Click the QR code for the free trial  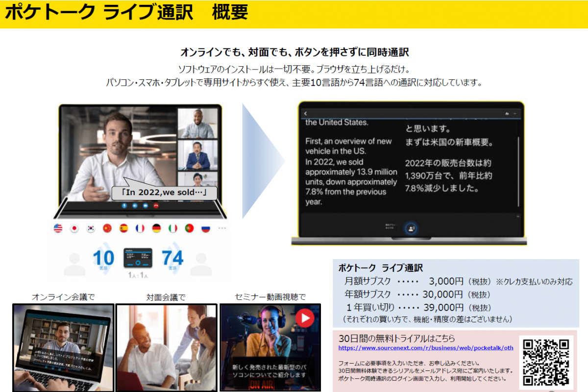coord(546,362)
